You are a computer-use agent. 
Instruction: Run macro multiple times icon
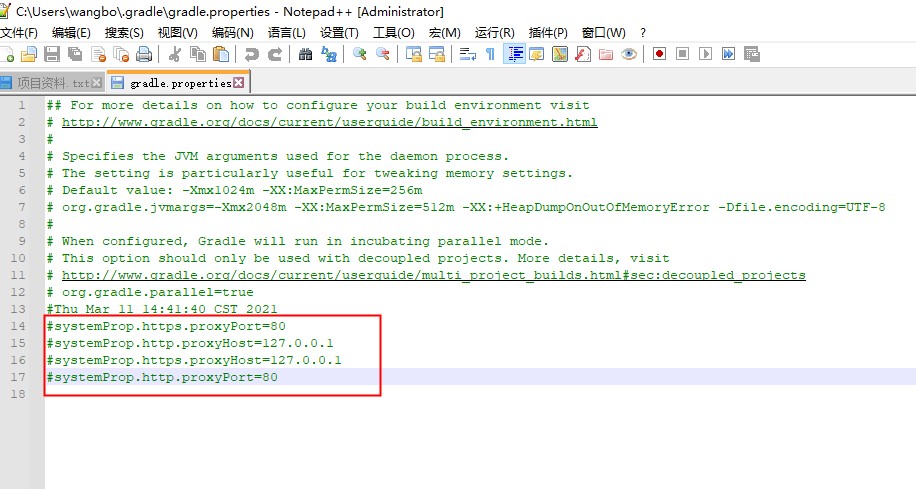point(728,54)
